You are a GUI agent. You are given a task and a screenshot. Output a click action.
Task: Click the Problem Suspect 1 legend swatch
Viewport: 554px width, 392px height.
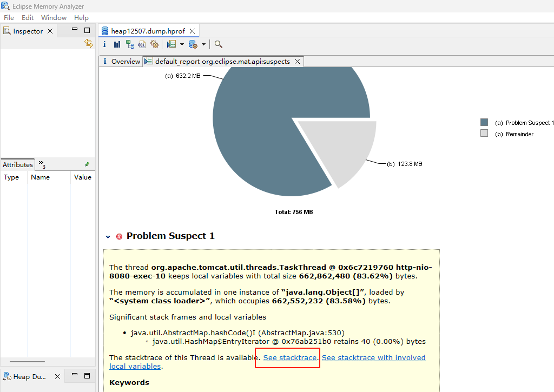click(x=484, y=122)
